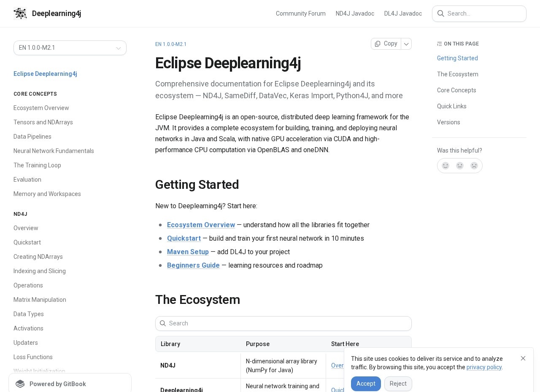Jump to Versions section

point(448,122)
